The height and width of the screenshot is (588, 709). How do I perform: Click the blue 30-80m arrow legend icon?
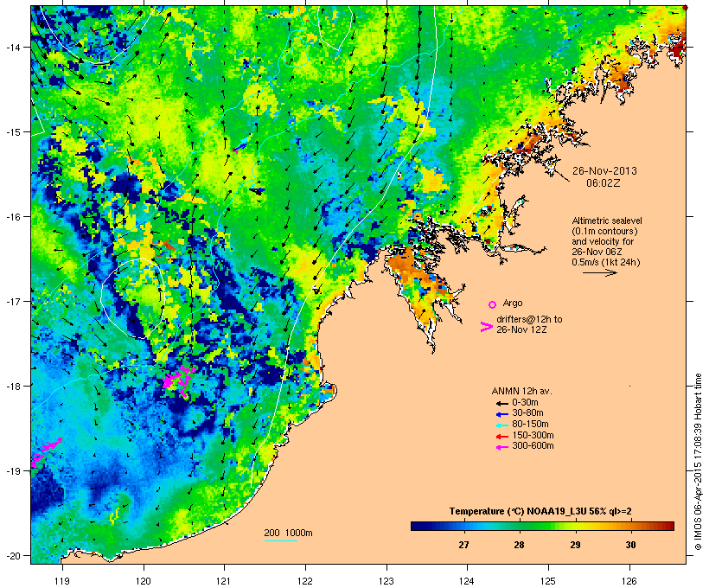coord(501,414)
